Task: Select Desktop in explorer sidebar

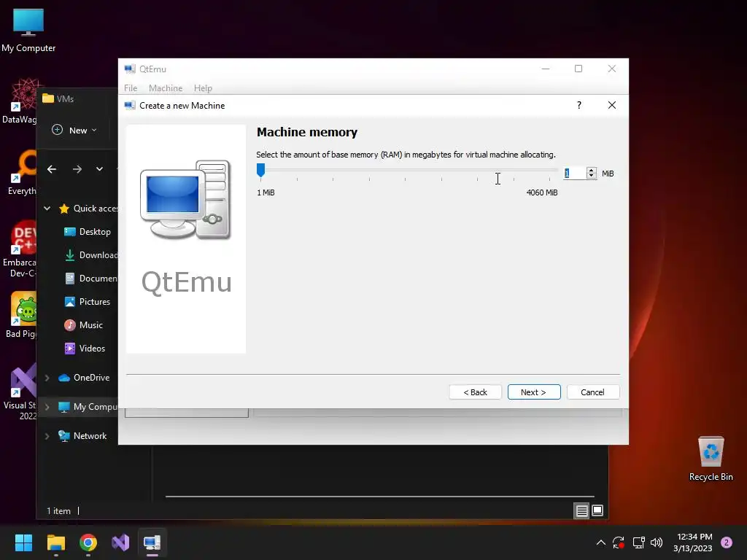Action: [88, 232]
